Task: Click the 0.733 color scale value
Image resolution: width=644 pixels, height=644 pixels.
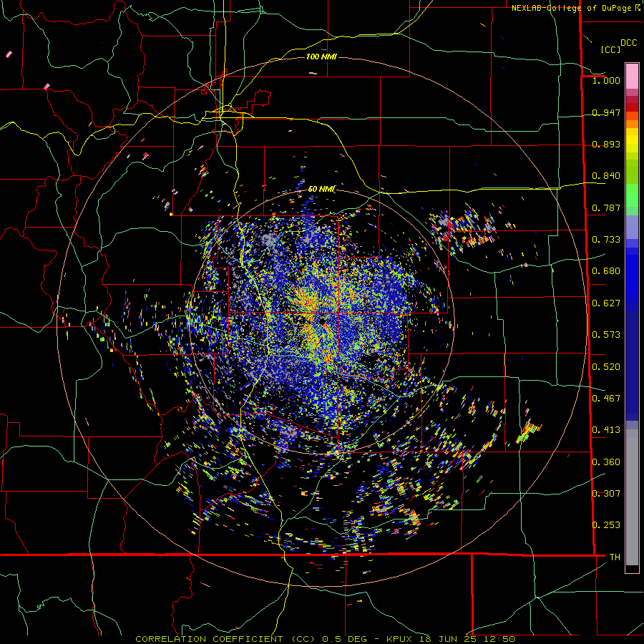Action: point(606,240)
